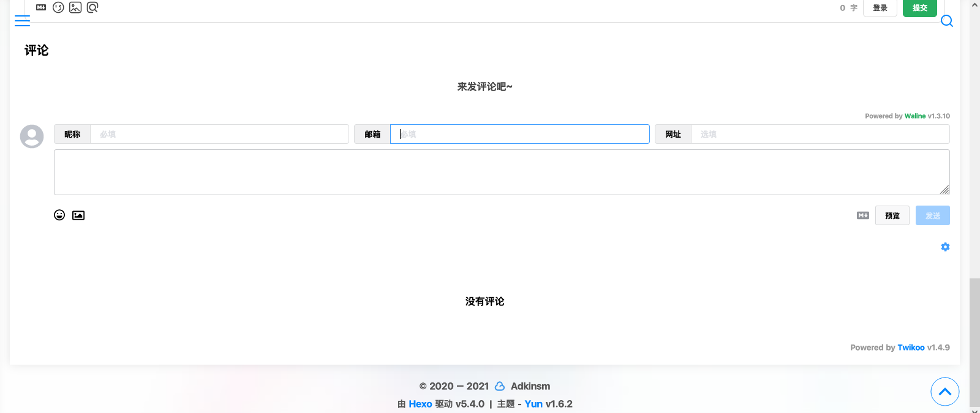980x413 pixels.
Task: Click the green 提交 button
Action: pyautogui.click(x=920, y=8)
